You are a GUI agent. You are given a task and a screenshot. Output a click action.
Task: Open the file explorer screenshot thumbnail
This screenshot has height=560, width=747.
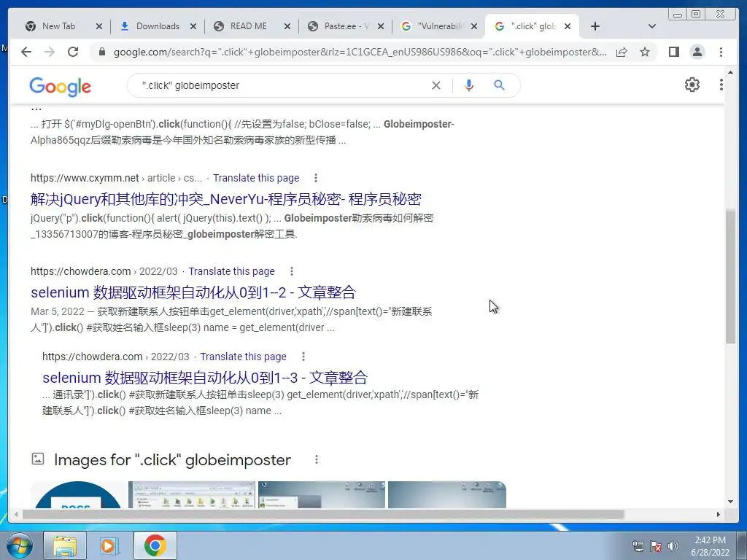pos(192,495)
